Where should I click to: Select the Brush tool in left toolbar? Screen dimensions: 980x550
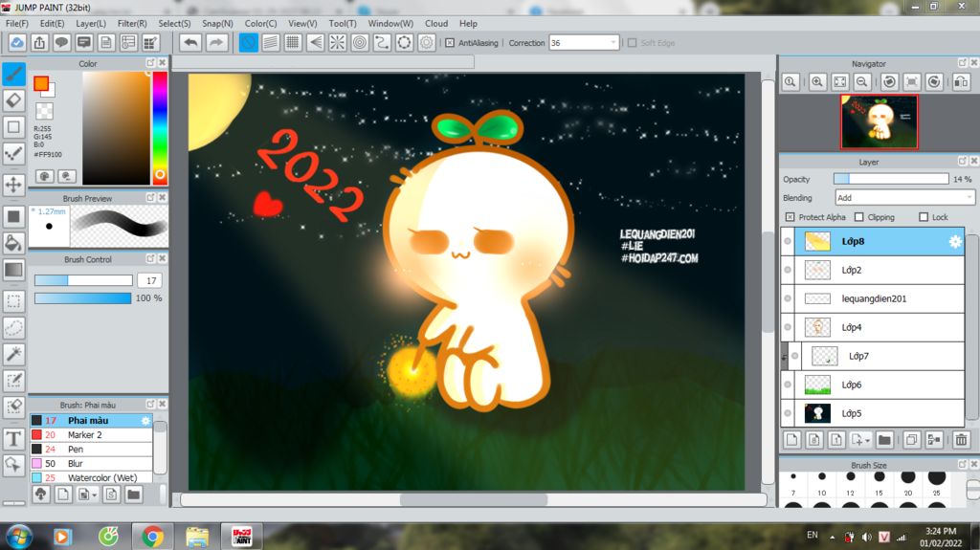(x=13, y=74)
